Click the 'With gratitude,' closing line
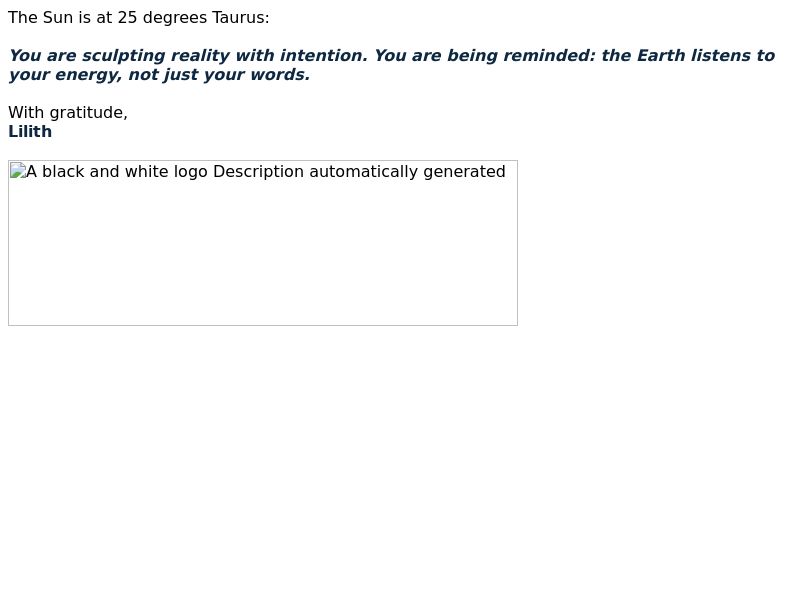Screen dimensions: 800x600 click(x=68, y=113)
